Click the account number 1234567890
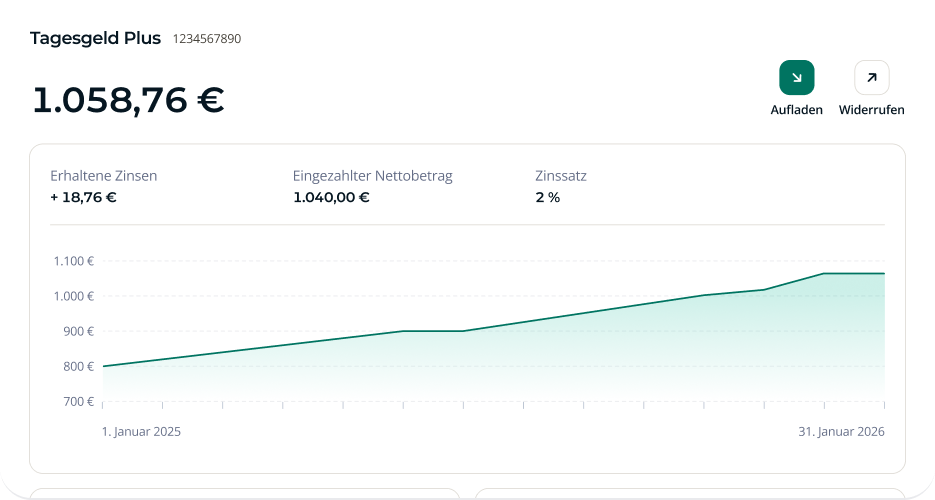Image resolution: width=935 pixels, height=500 pixels. tap(207, 39)
